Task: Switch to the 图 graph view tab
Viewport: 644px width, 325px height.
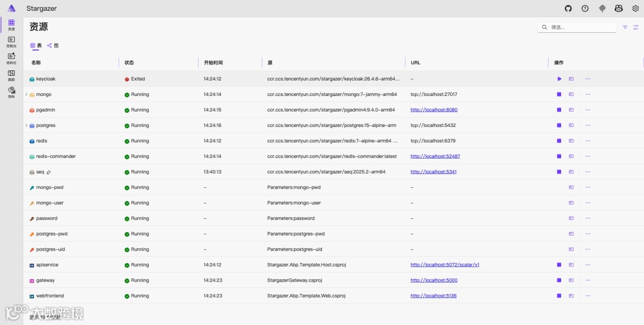Action: pos(53,45)
